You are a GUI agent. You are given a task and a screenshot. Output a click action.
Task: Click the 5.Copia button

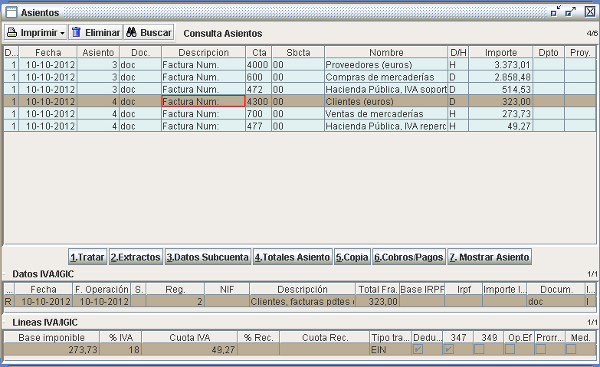point(352,257)
